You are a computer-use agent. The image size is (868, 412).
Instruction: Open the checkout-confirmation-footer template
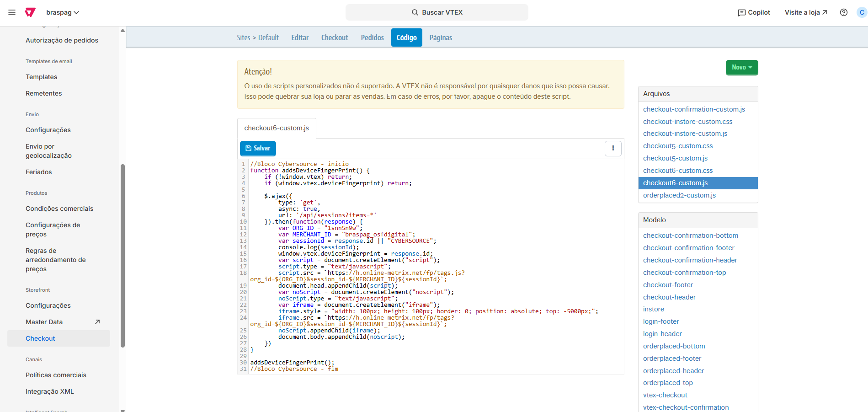[689, 248]
